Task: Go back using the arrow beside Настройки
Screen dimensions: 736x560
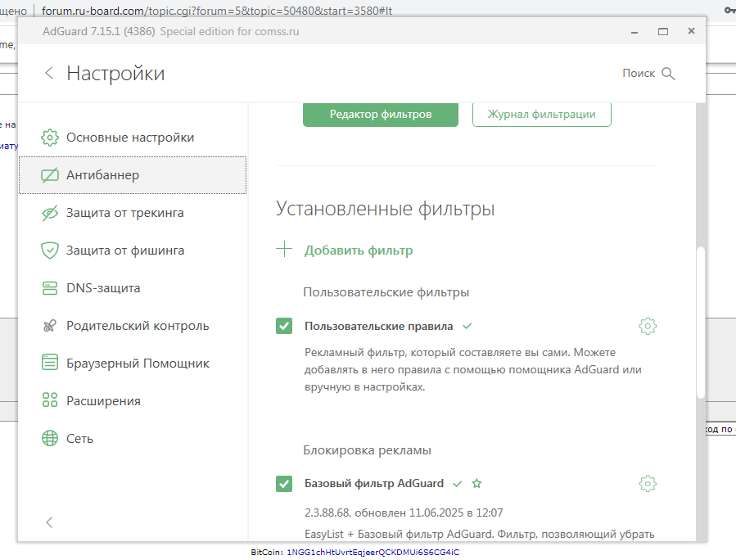Action: click(49, 73)
